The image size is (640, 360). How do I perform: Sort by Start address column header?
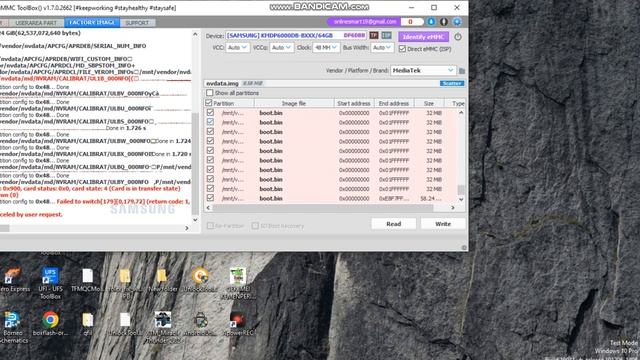coord(354,104)
